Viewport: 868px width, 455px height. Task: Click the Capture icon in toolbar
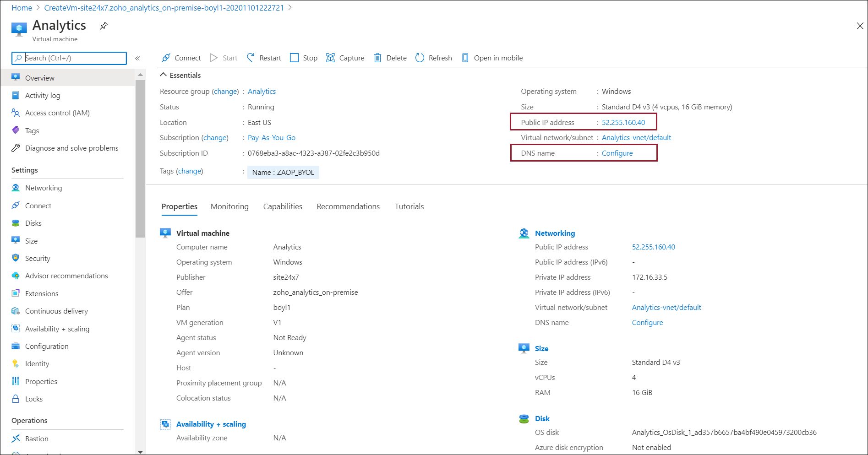330,58
